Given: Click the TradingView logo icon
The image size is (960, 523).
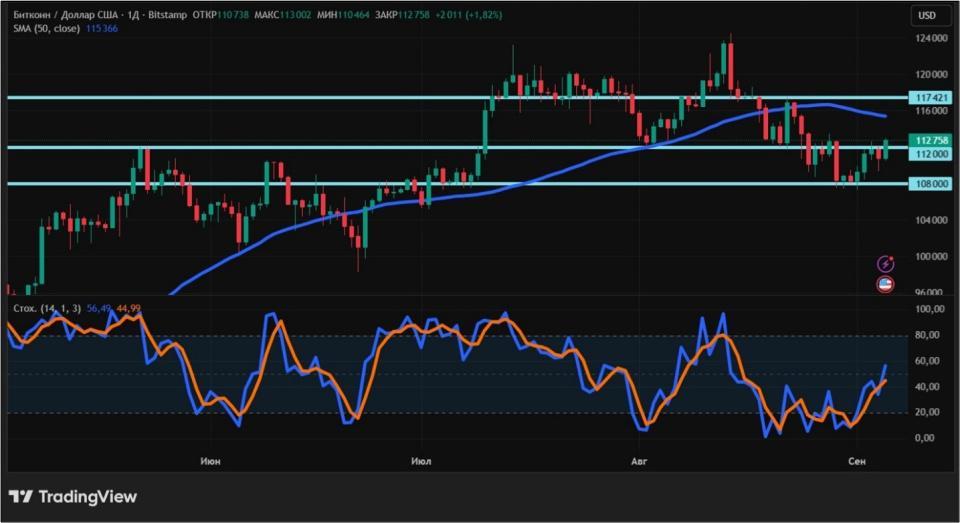Looking at the screenshot, I should 21,497.
